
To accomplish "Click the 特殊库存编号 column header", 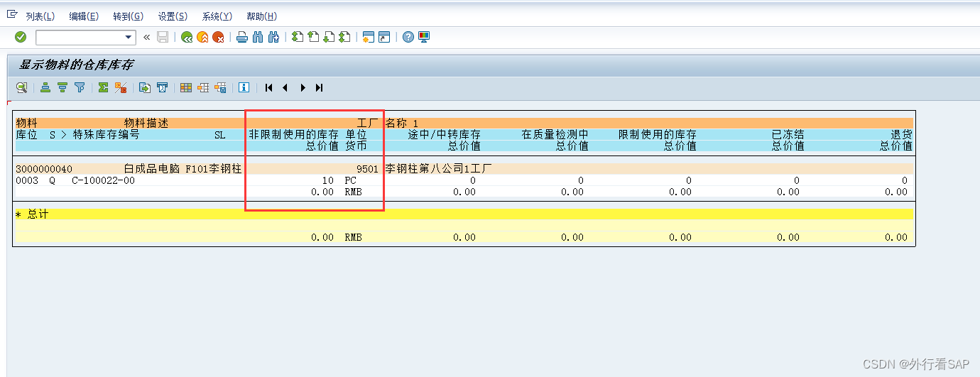I will pyautogui.click(x=107, y=134).
